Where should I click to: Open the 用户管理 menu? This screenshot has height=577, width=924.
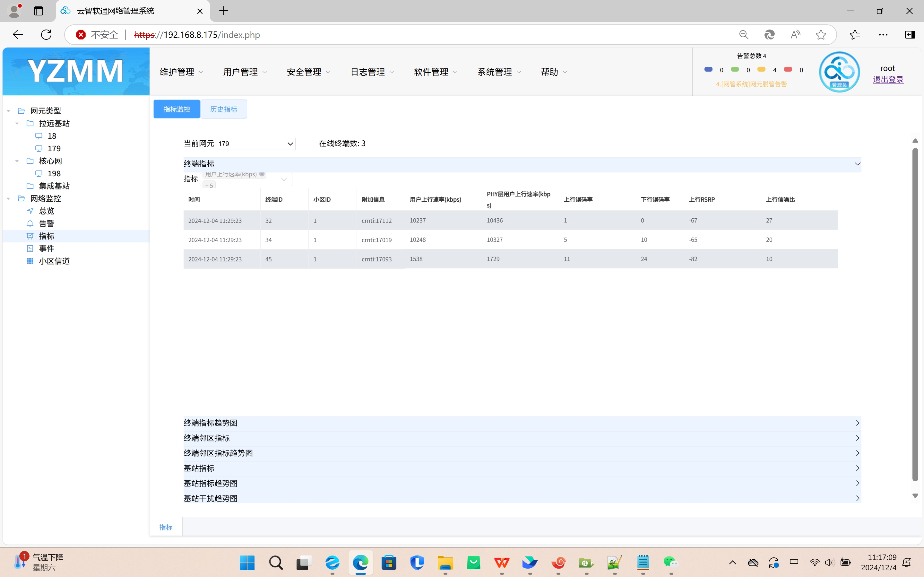click(x=245, y=72)
